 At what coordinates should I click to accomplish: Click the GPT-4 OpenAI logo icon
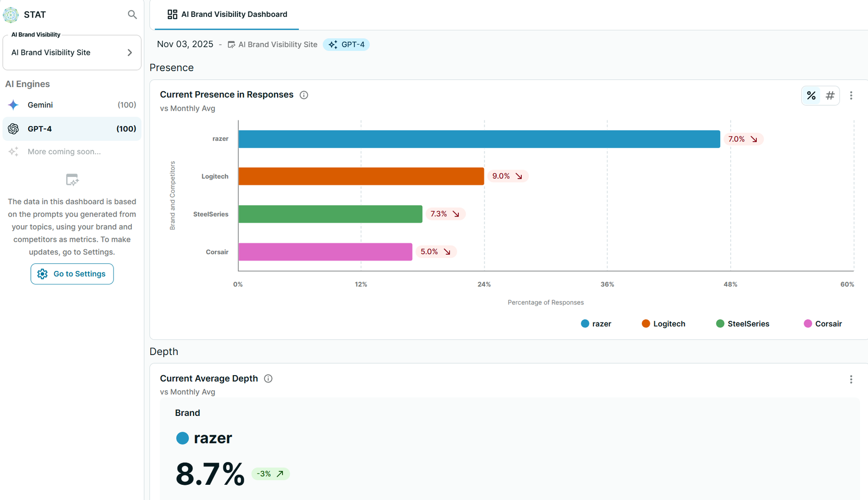pos(14,129)
